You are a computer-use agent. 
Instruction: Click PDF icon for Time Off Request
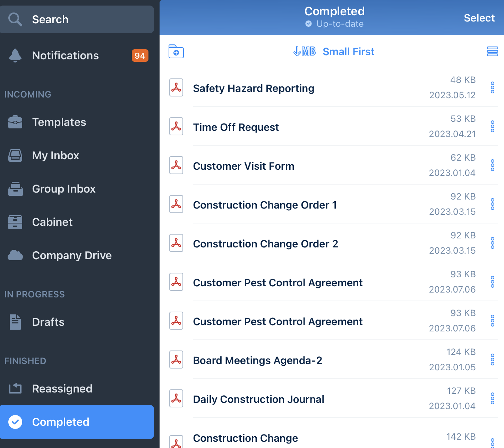point(176,126)
